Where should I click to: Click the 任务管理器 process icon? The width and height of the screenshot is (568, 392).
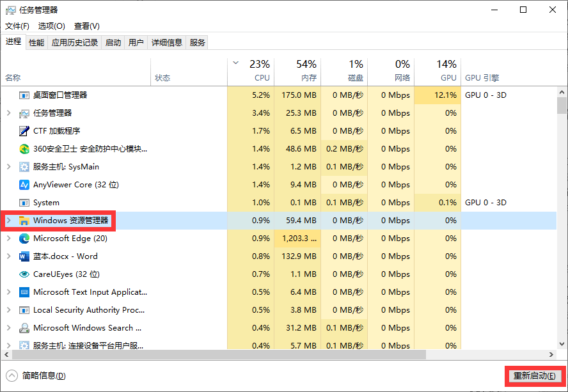point(24,113)
